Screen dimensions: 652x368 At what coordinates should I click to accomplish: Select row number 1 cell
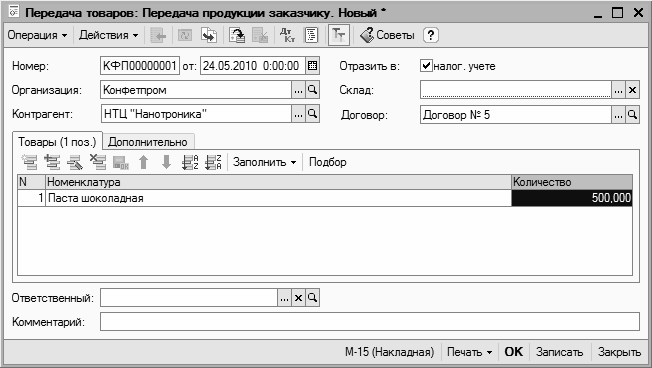click(x=31, y=198)
